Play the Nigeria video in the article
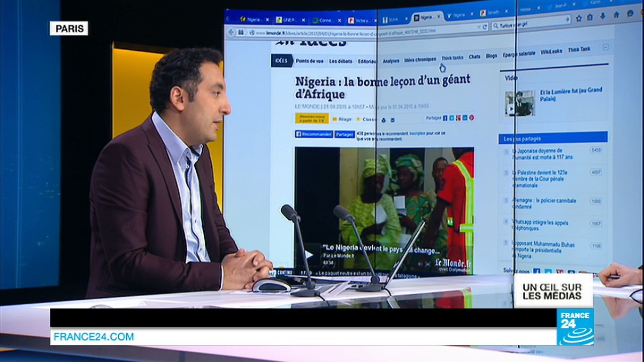The height and width of the screenshot is (362, 644). [x=309, y=254]
